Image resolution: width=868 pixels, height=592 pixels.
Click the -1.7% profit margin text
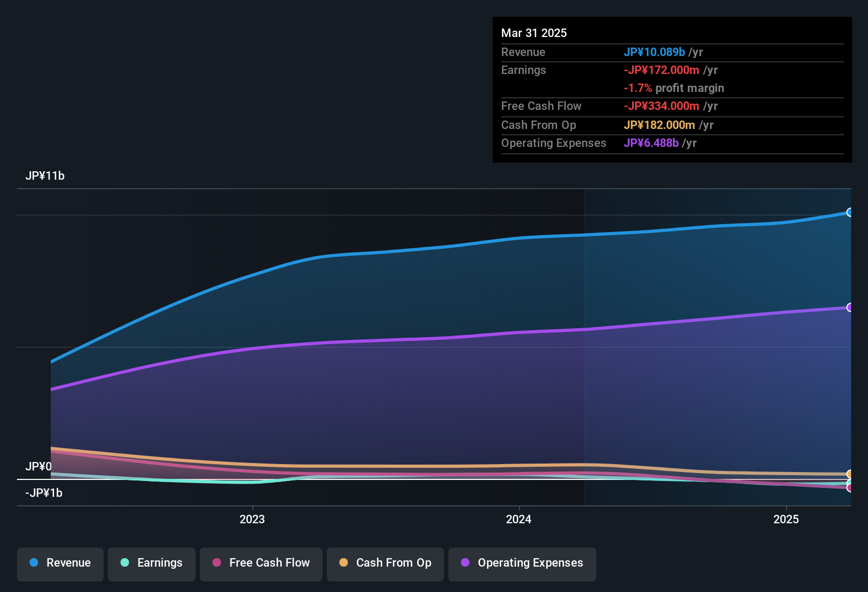click(x=674, y=88)
